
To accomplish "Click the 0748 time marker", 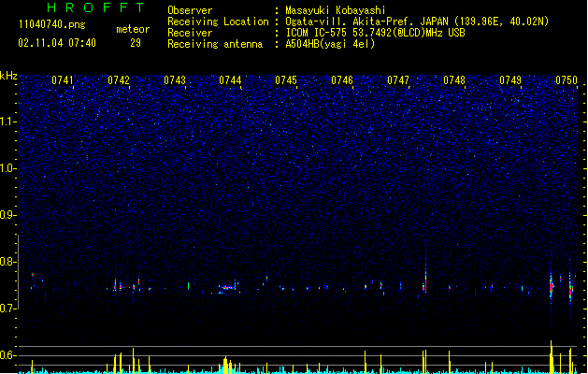I will [454, 80].
